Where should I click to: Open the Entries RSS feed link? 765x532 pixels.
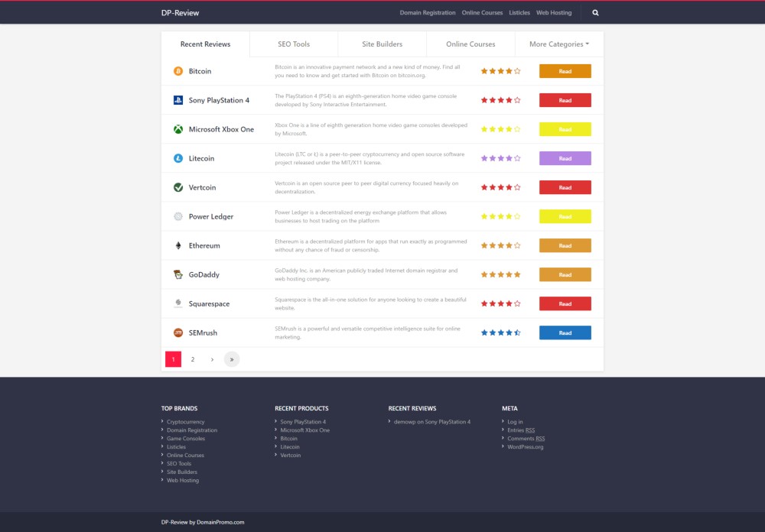pos(521,430)
